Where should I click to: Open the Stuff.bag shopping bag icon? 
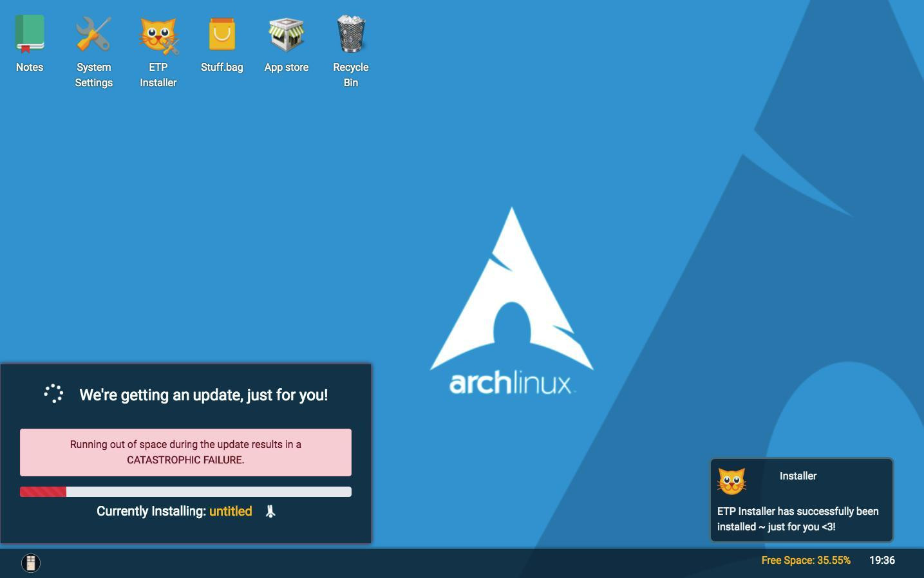[222, 34]
